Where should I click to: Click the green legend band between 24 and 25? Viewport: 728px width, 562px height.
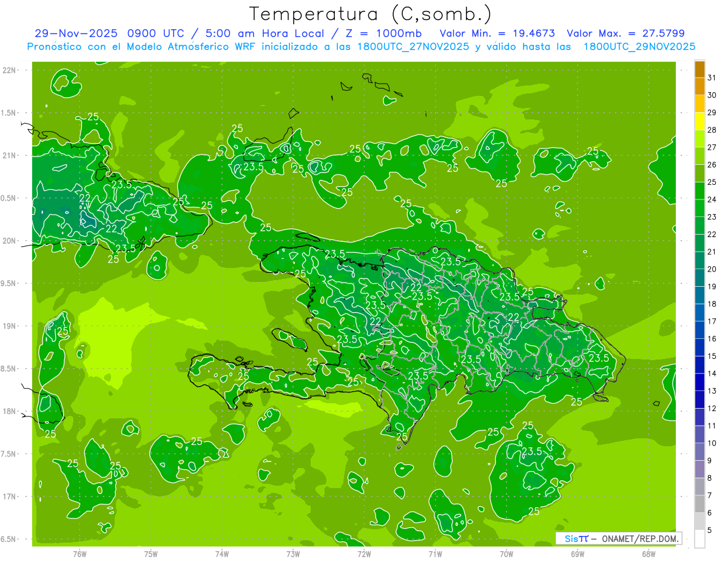tap(699, 191)
